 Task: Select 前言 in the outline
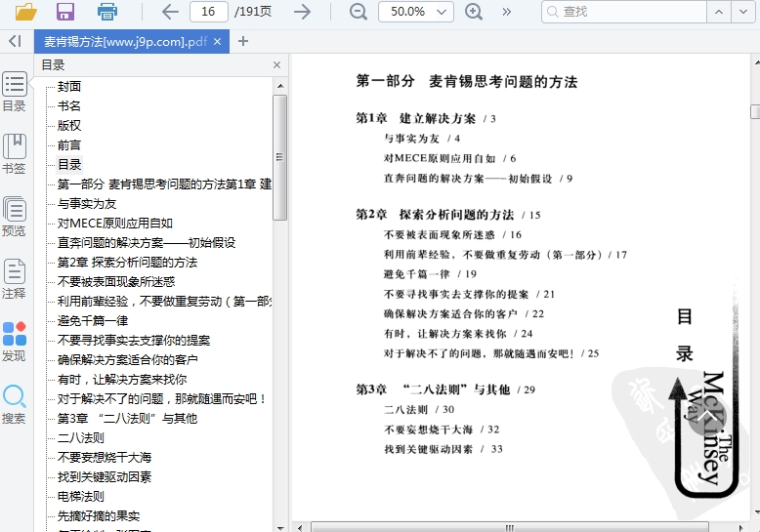click(69, 144)
